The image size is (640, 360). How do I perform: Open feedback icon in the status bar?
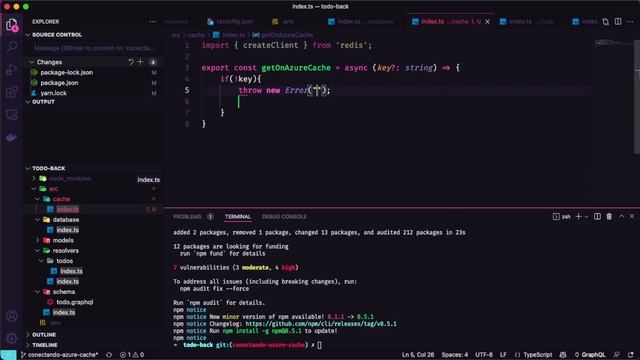616,355
